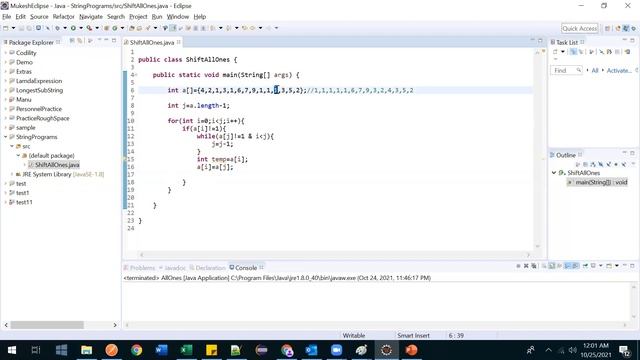640x360 pixels.
Task: Click the green Run toolbar icon
Action: pos(73,28)
